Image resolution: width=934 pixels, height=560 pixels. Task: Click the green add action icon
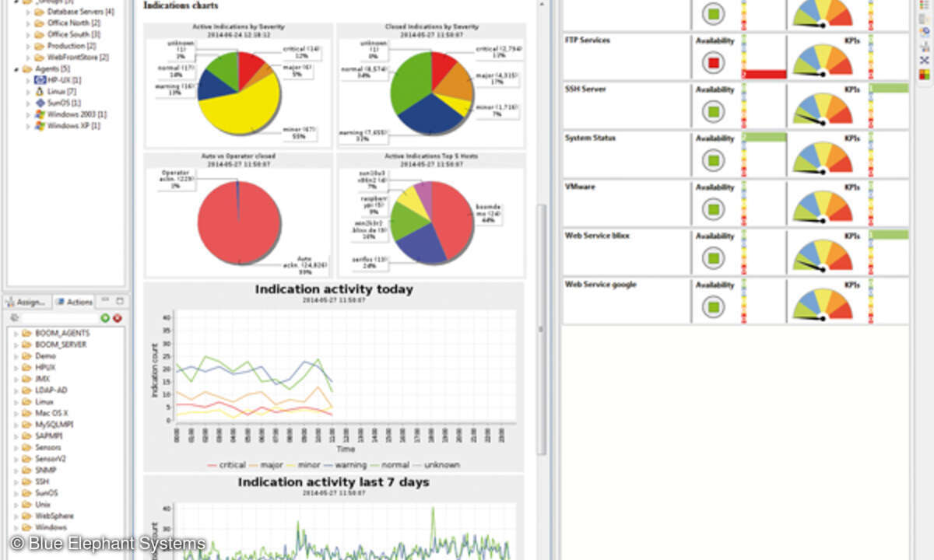coord(105,318)
